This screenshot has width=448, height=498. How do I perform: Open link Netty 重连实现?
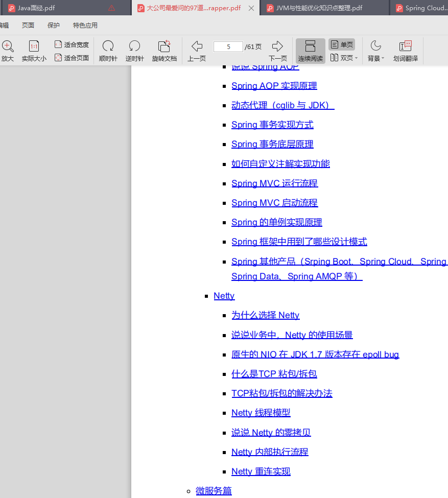click(261, 471)
